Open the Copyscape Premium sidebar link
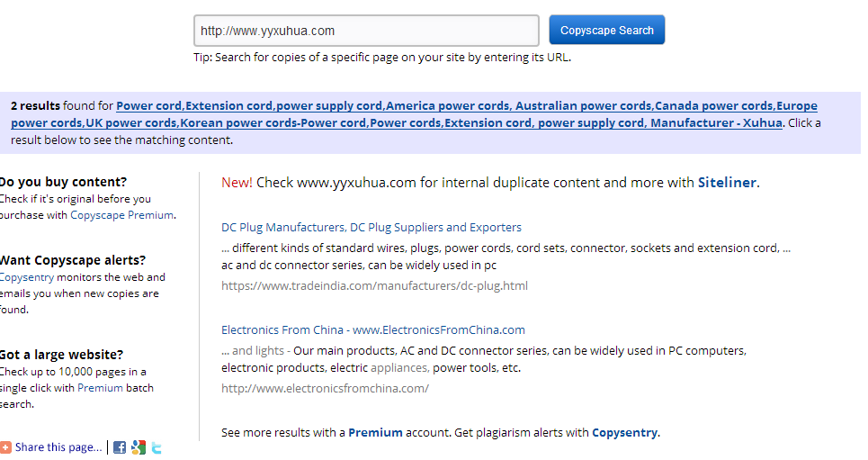The image size is (868, 460). click(x=121, y=215)
